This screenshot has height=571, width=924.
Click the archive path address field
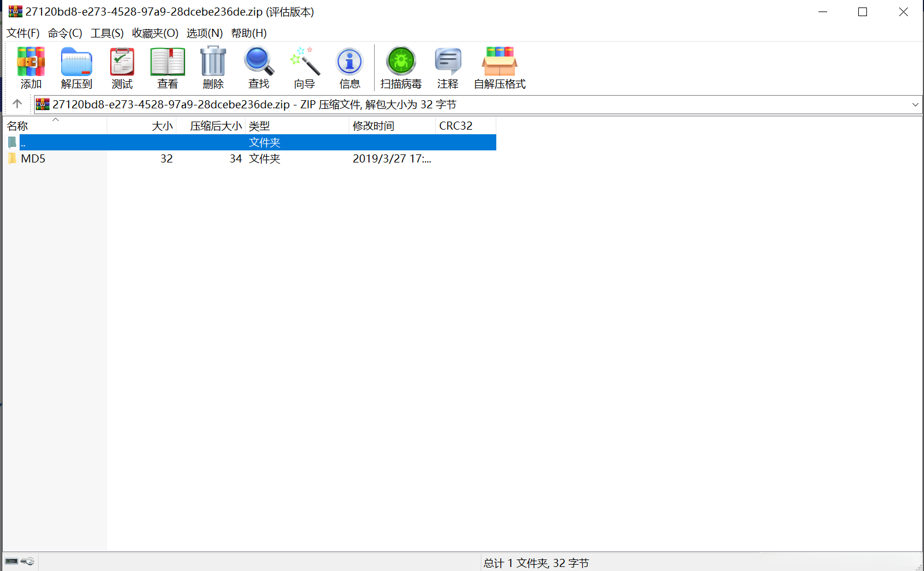(x=478, y=104)
